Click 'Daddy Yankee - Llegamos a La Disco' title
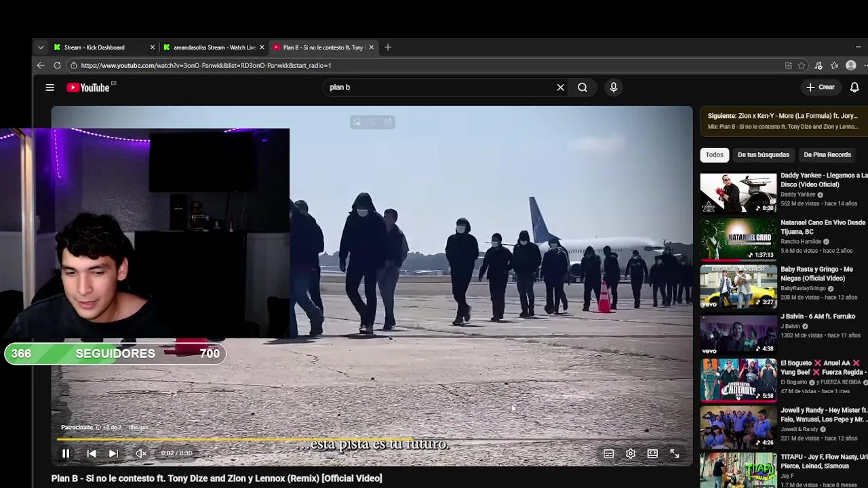 pos(824,180)
